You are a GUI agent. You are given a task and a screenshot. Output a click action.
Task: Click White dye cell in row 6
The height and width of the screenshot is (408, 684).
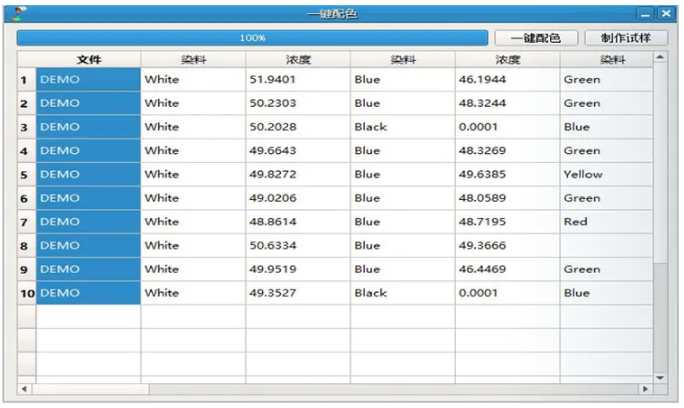point(193,198)
